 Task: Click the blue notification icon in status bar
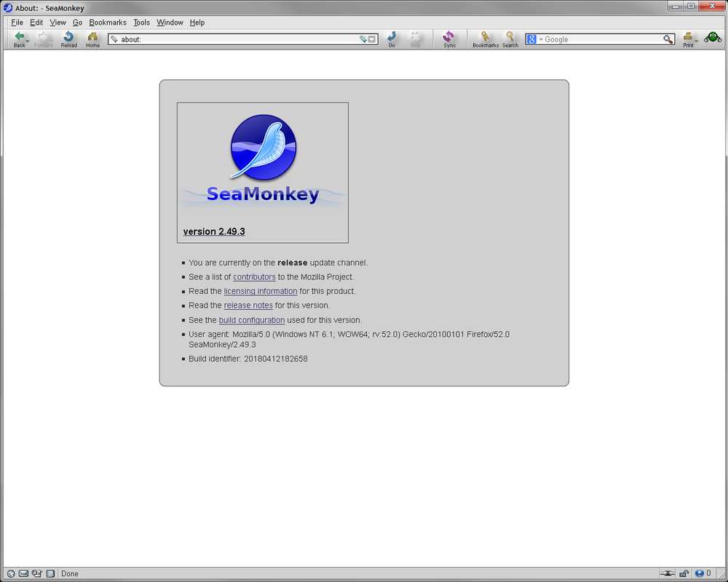[x=699, y=574]
